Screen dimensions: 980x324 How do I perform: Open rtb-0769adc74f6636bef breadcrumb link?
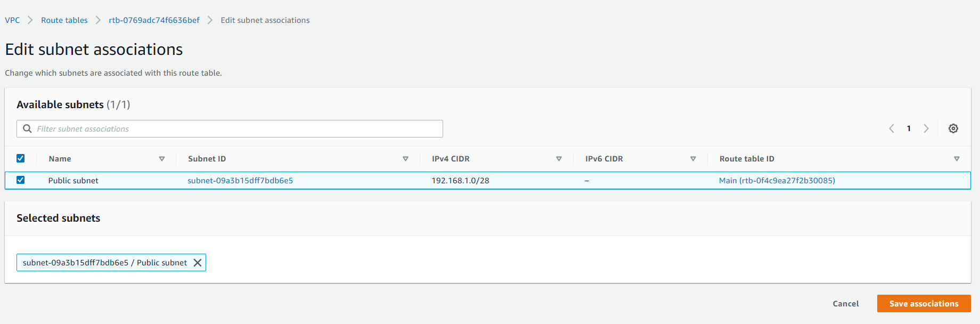[154, 20]
